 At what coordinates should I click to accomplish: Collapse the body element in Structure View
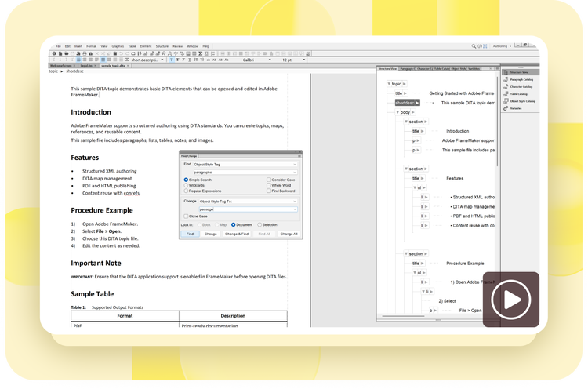pyautogui.click(x=397, y=112)
